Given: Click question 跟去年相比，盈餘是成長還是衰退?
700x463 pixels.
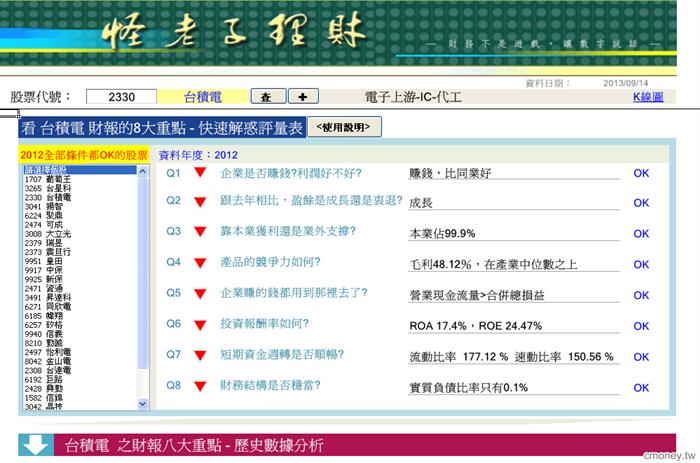Looking at the screenshot, I should click(x=312, y=200).
